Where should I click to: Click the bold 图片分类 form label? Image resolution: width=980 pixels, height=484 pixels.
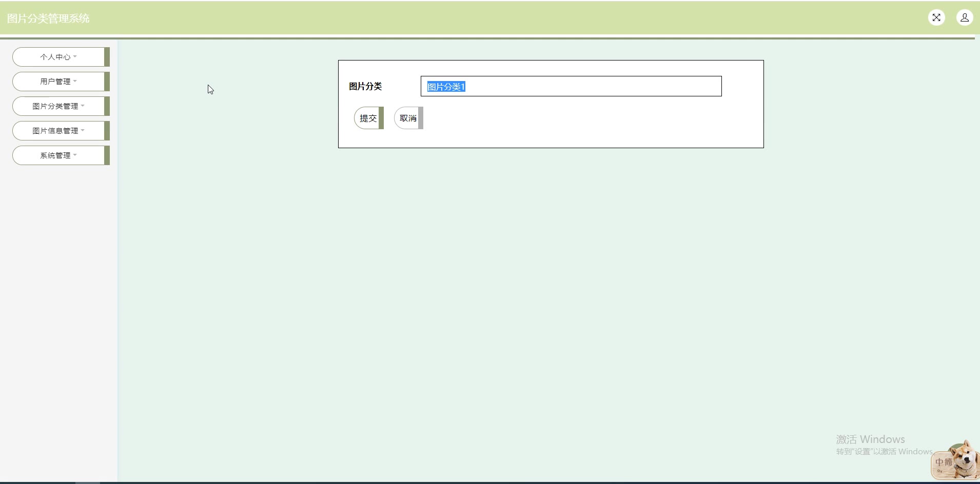click(x=365, y=86)
